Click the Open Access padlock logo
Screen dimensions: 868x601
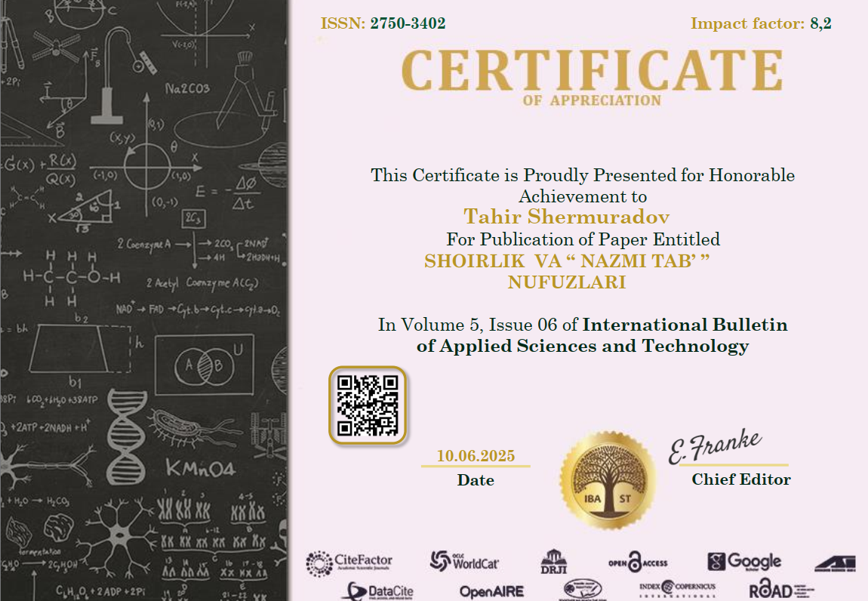[x=638, y=563]
